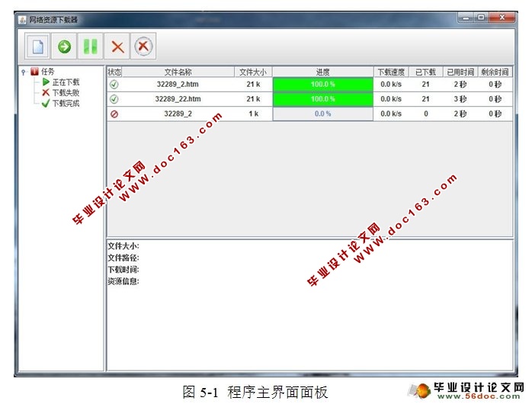
Task: Click the 资源信息: detail label
Action: (x=123, y=281)
